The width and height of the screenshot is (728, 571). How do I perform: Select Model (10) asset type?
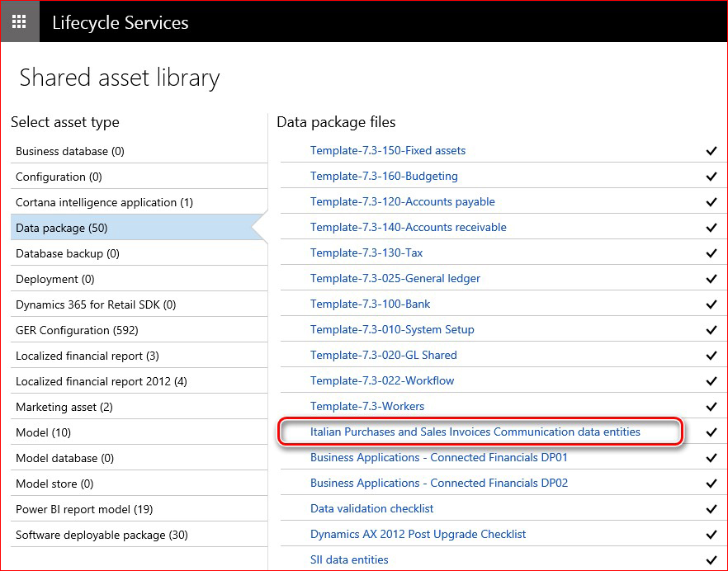pyautogui.click(x=139, y=432)
